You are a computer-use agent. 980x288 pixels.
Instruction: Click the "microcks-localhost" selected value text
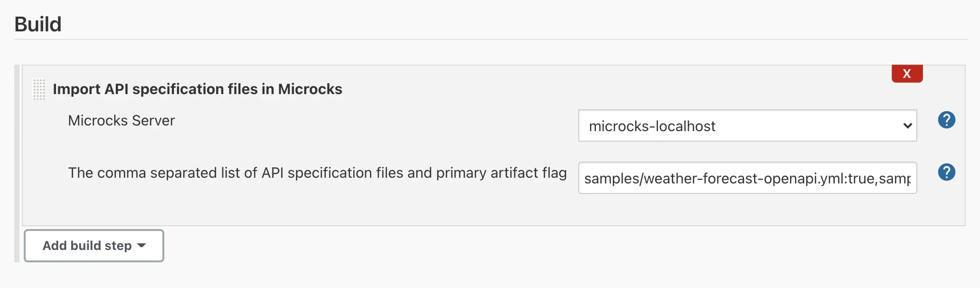tap(652, 126)
